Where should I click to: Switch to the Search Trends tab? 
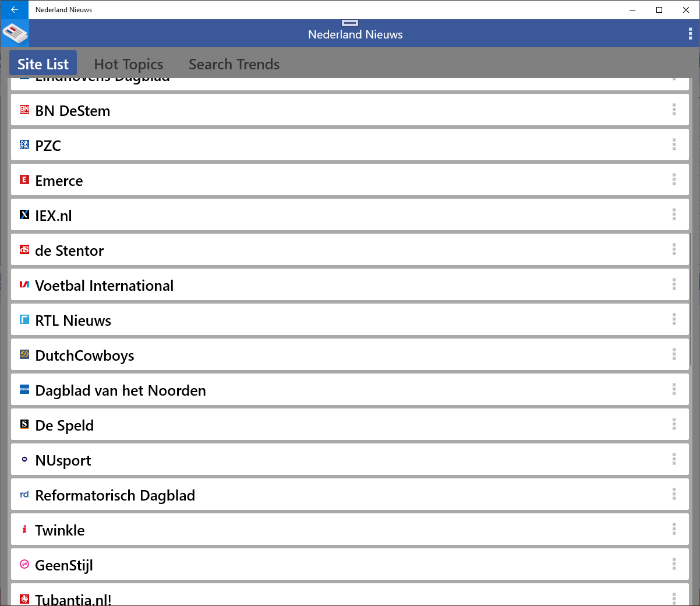point(234,64)
